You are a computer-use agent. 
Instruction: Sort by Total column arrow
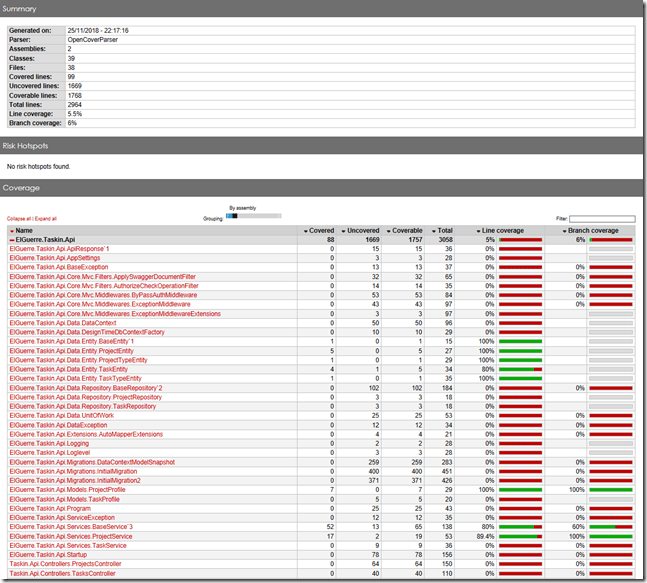(434, 231)
